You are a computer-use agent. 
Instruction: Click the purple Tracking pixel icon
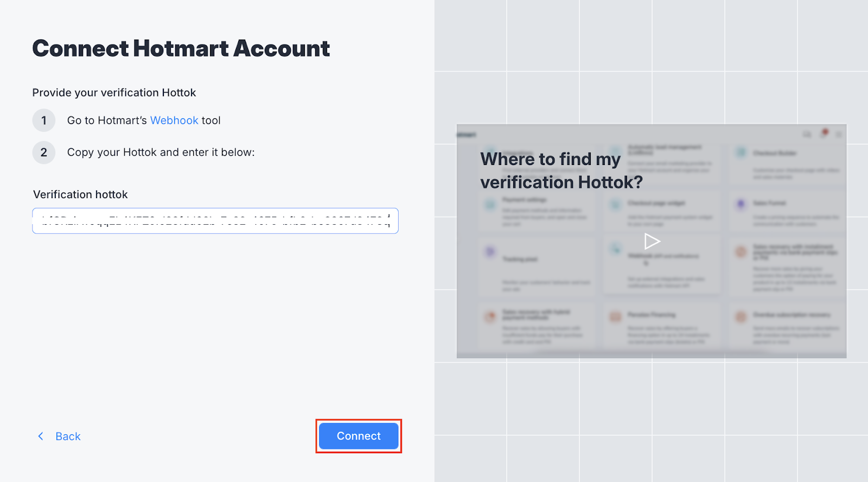click(490, 251)
